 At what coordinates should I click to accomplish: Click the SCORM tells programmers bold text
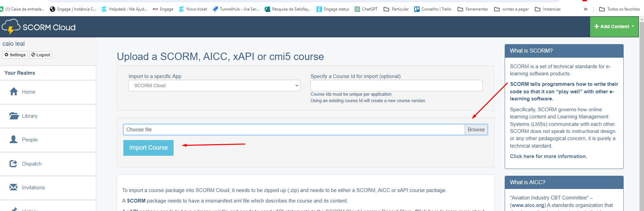click(x=564, y=92)
